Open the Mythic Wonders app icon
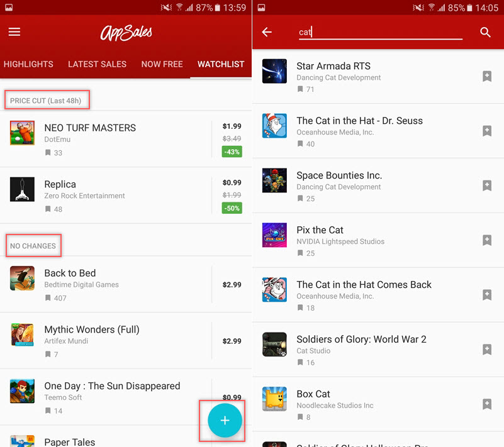The width and height of the screenshot is (504, 447). pyautogui.click(x=22, y=334)
